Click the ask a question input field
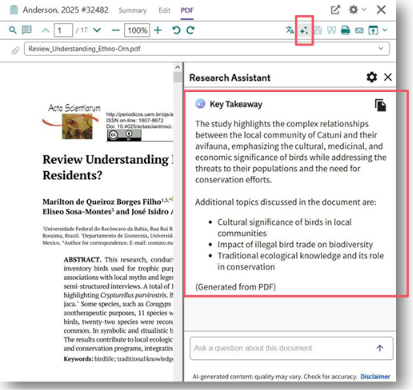Image resolution: width=413 pixels, height=390 pixels. tap(291, 348)
